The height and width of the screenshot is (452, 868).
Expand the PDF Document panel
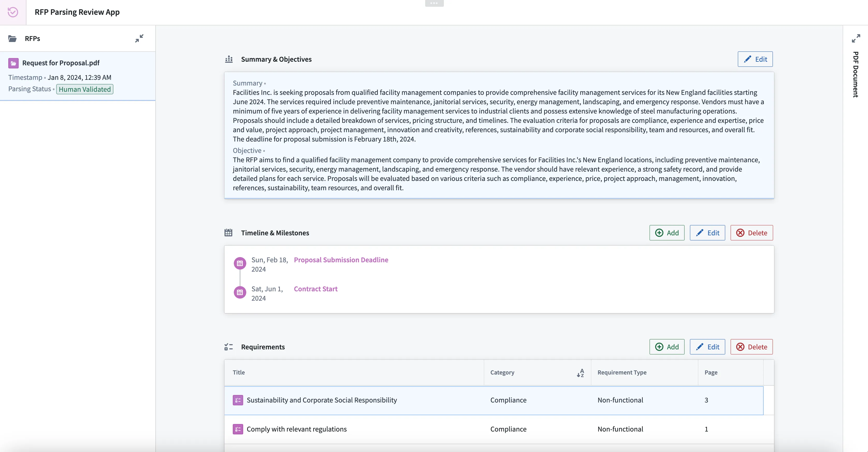(x=856, y=38)
